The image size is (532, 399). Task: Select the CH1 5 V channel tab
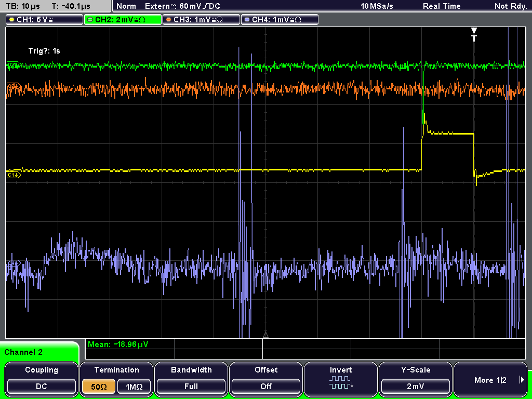[44, 20]
